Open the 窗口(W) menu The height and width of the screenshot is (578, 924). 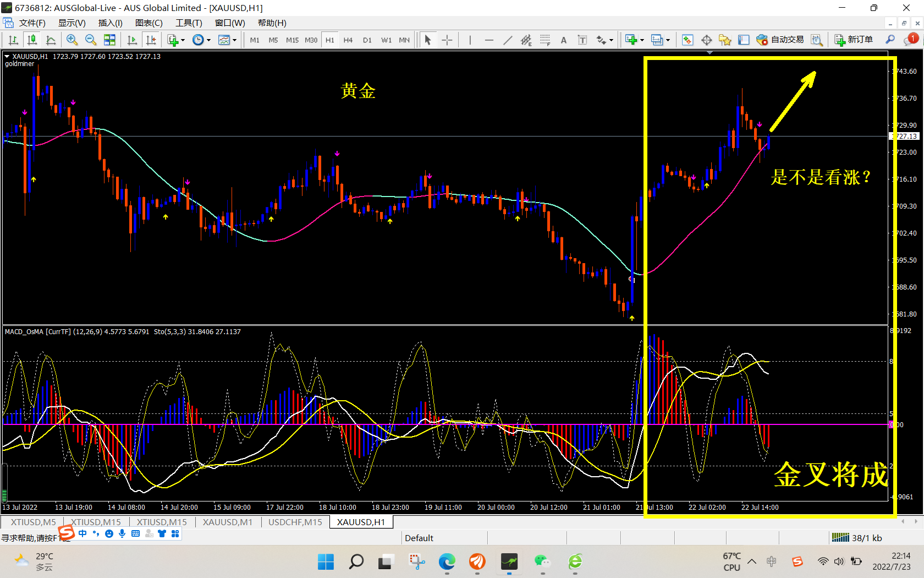click(230, 23)
